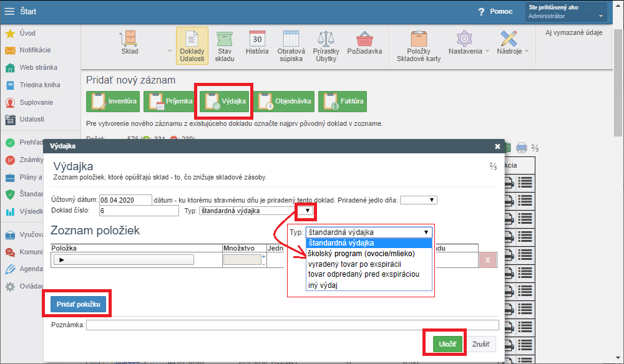Click the Poznámka note field
Screen dimensions: 624x364
292,325
